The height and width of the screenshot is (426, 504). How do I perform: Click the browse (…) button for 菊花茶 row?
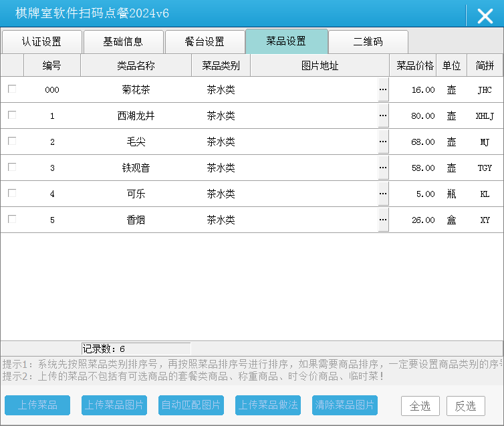pyautogui.click(x=383, y=89)
